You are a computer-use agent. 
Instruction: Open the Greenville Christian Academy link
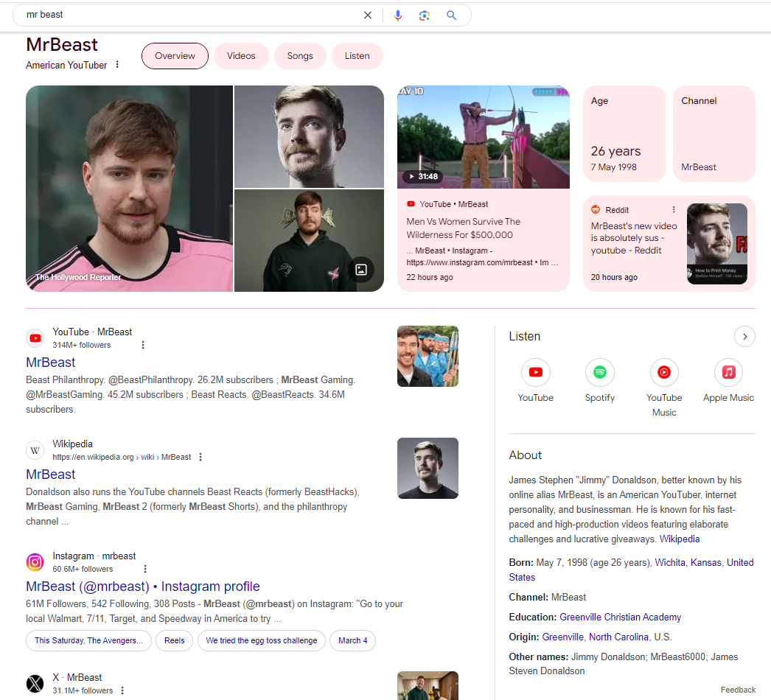coord(620,617)
